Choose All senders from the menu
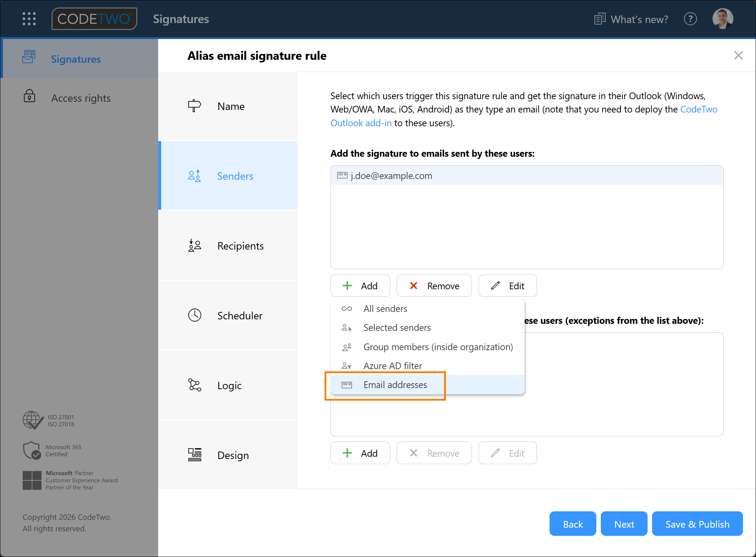756x557 pixels. coord(427,309)
